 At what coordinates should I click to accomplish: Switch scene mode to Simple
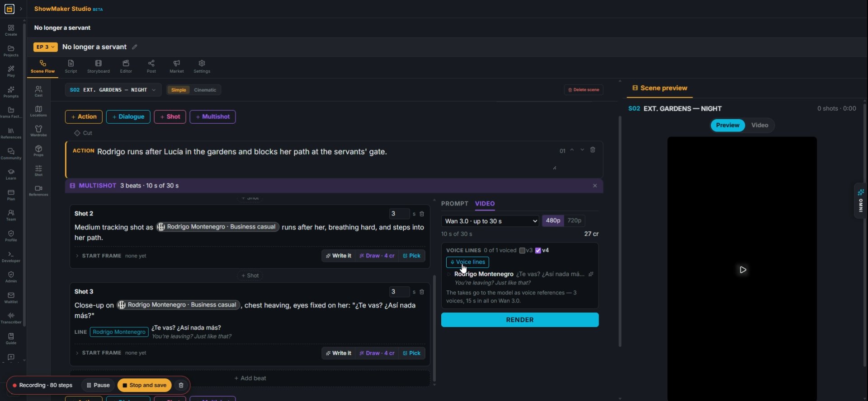tap(179, 90)
